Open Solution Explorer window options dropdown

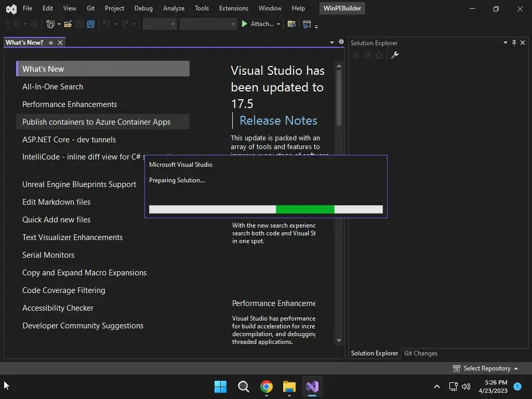click(505, 43)
